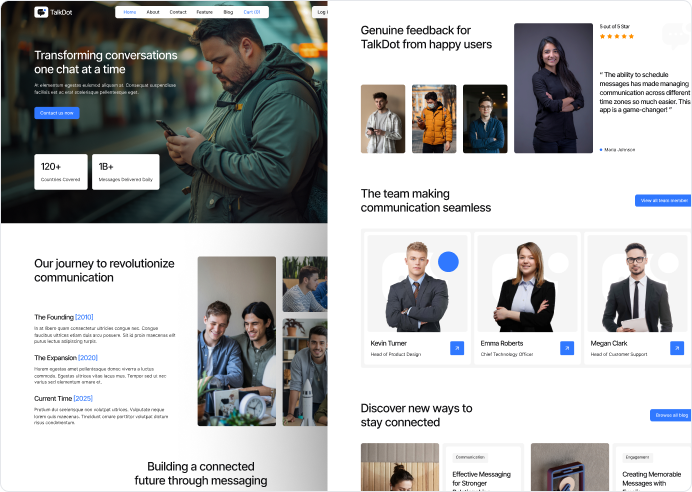692x492 pixels.
Task: Open Megan Clark's profile arrow icon
Action: point(677,348)
